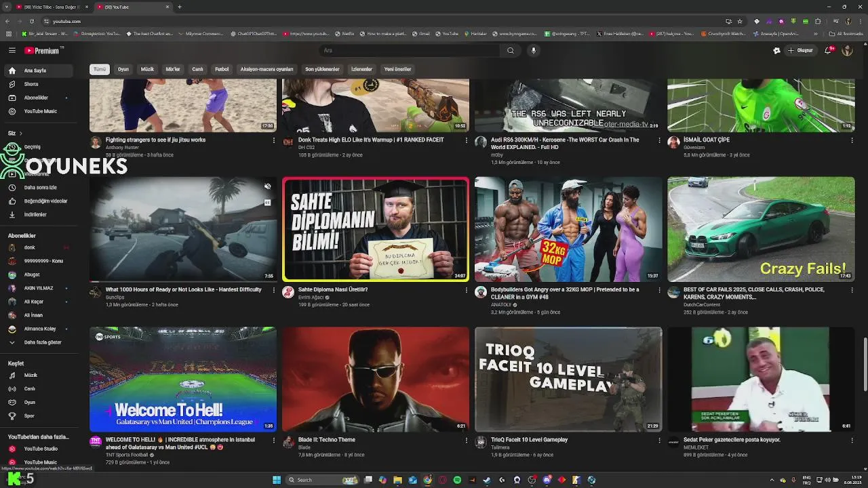This screenshot has height=488, width=868.
Task: Open the Welcome To Hell thumbnail
Action: 183,380
